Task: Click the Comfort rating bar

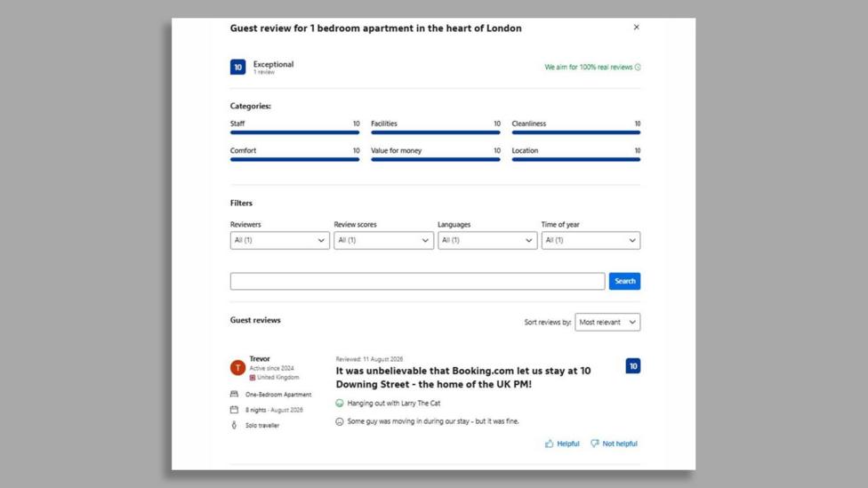Action: [x=294, y=159]
